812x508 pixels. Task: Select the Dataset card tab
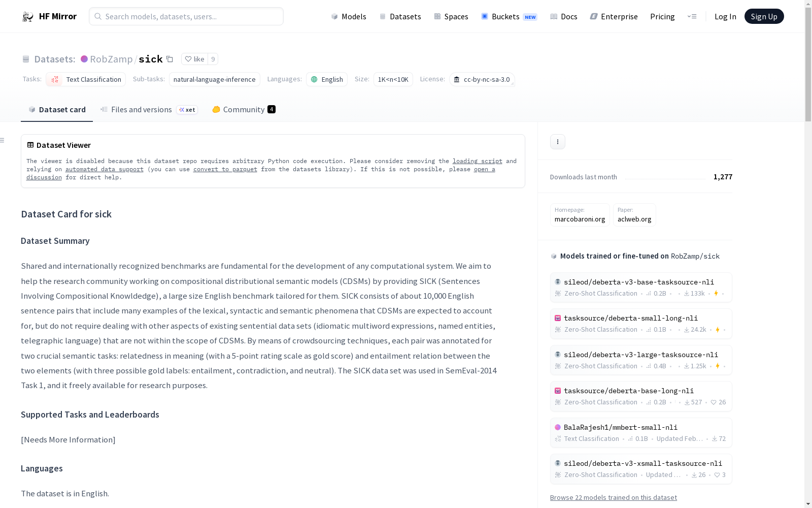coord(57,110)
